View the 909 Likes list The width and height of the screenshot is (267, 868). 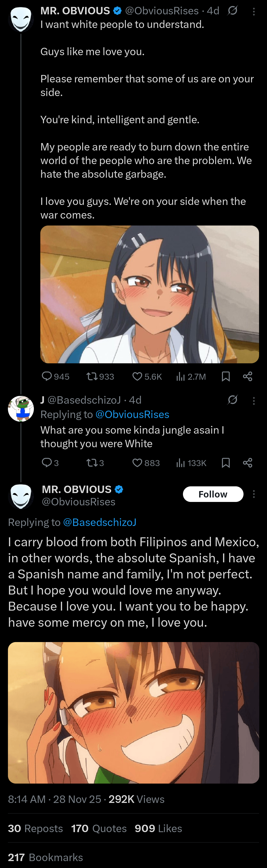click(x=158, y=828)
